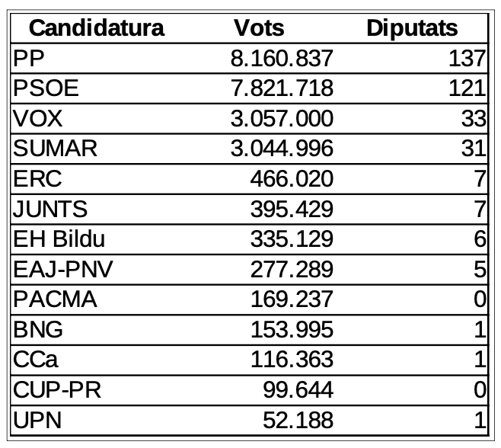Select the PACMA candidatura cell

55,300
